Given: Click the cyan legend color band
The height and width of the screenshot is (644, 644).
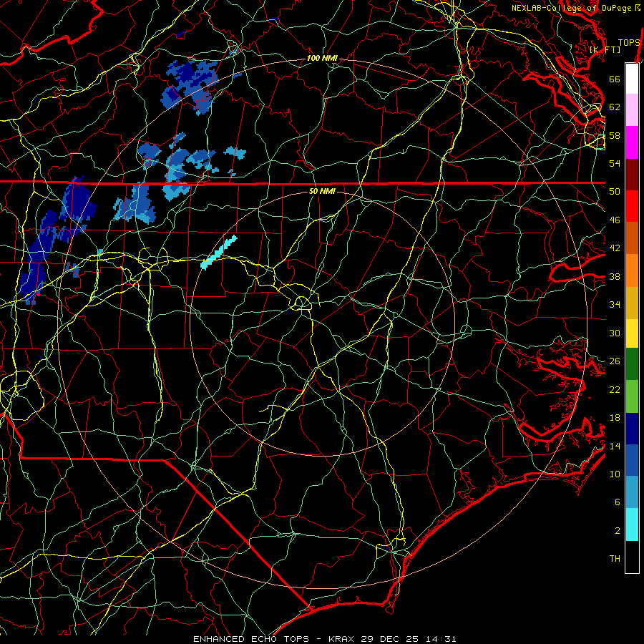Looking at the screenshot, I should click(x=632, y=525).
